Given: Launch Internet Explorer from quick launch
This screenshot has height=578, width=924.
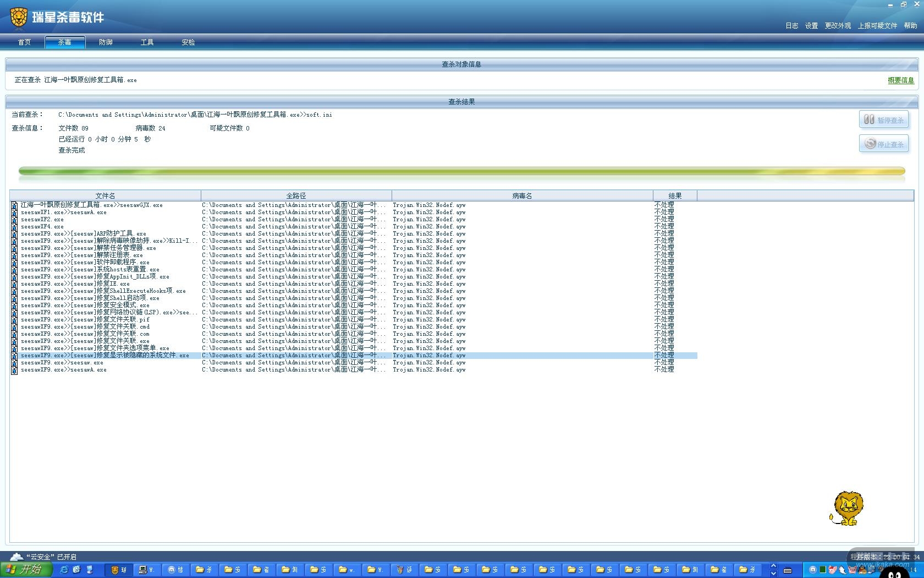Looking at the screenshot, I should pos(64,569).
